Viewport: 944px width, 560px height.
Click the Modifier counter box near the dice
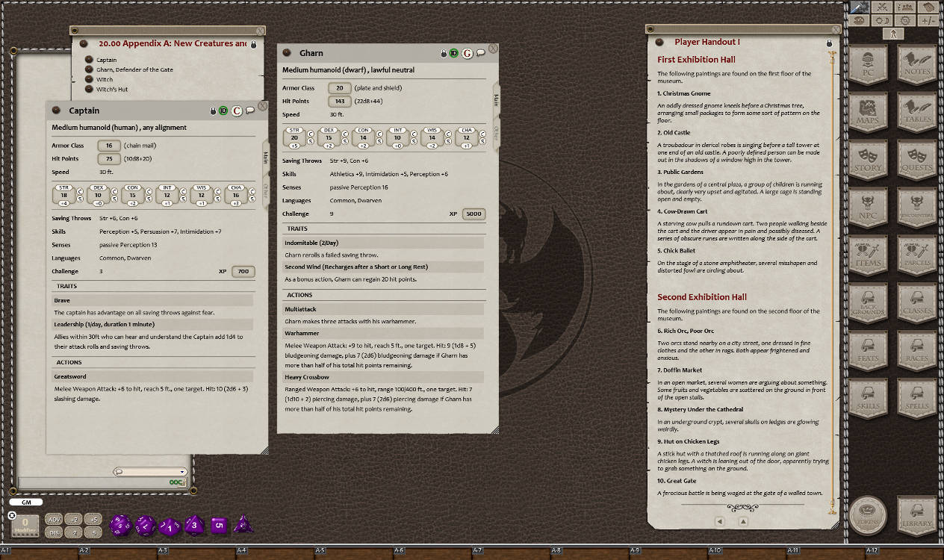25,525
